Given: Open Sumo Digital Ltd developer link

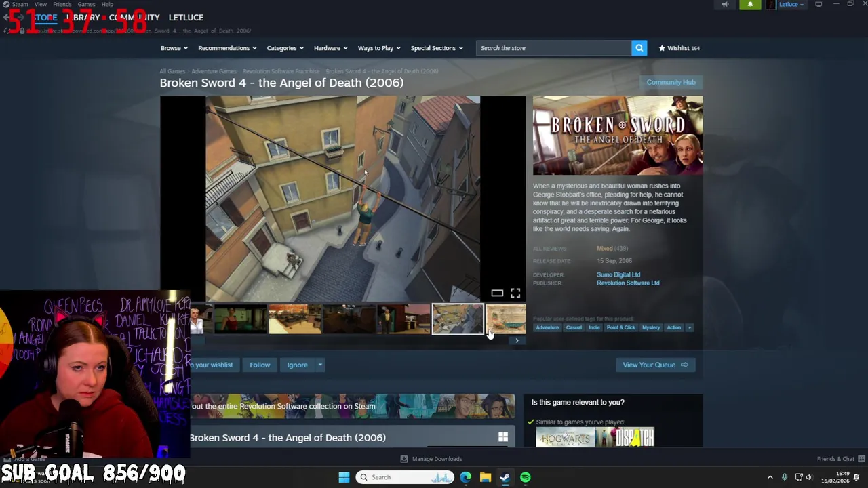Looking at the screenshot, I should pos(618,274).
